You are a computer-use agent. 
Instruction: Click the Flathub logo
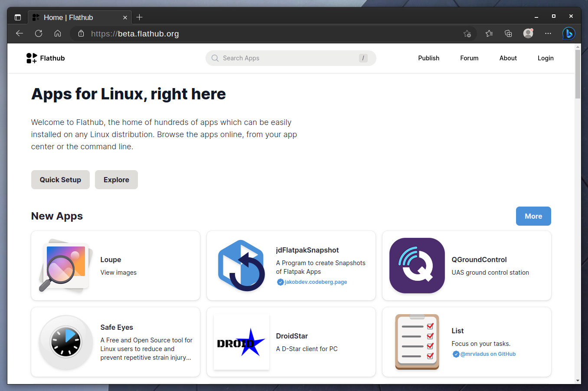(46, 58)
